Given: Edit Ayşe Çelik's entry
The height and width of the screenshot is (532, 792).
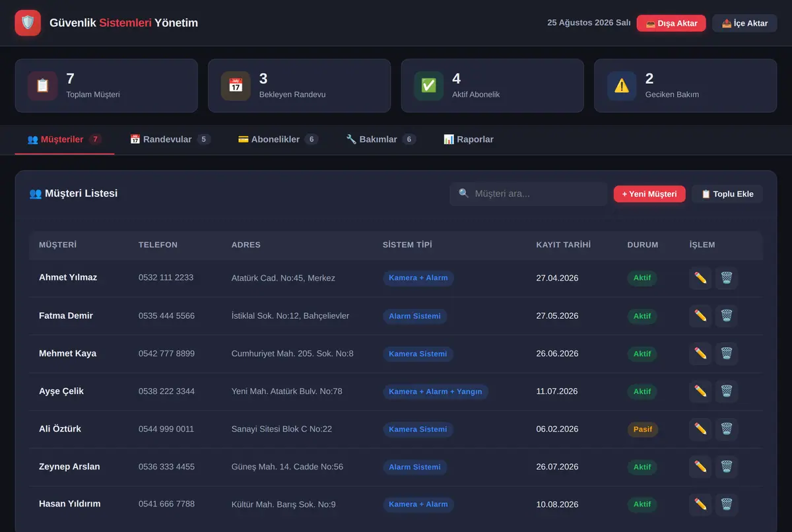Looking at the screenshot, I should [700, 391].
